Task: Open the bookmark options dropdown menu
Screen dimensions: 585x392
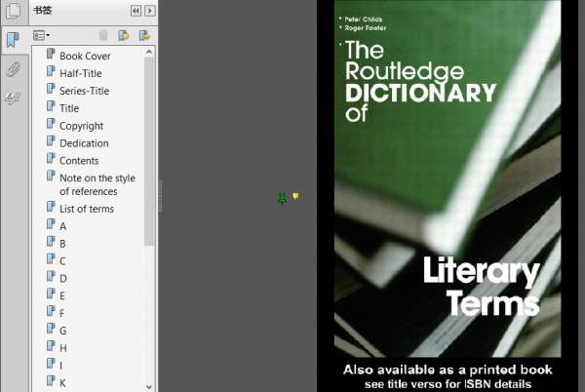Action: [41, 35]
